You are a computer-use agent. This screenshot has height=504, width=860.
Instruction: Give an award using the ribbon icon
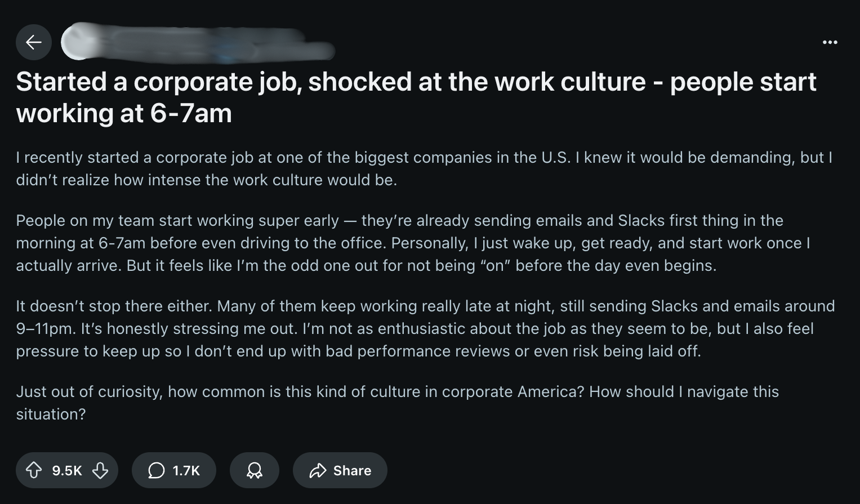tap(254, 470)
